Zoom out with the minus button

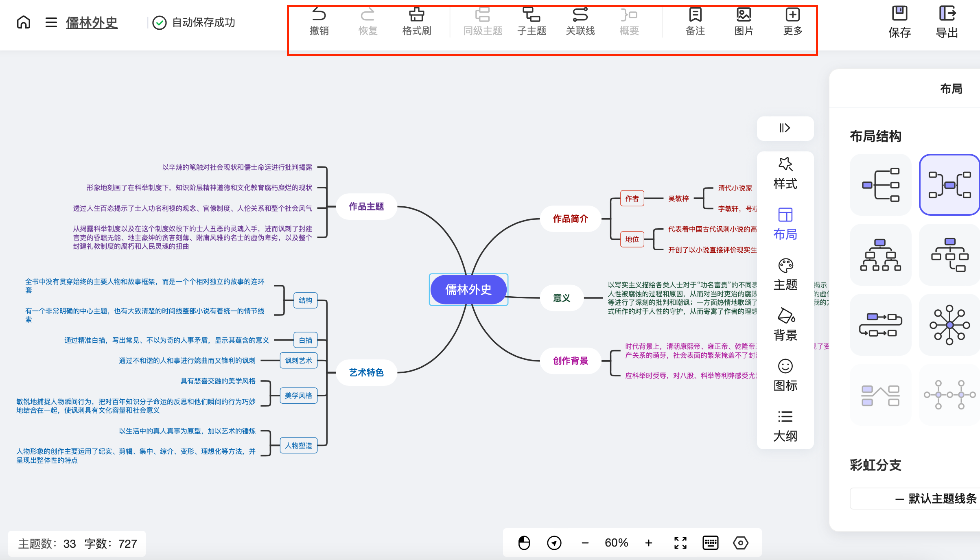click(x=585, y=543)
